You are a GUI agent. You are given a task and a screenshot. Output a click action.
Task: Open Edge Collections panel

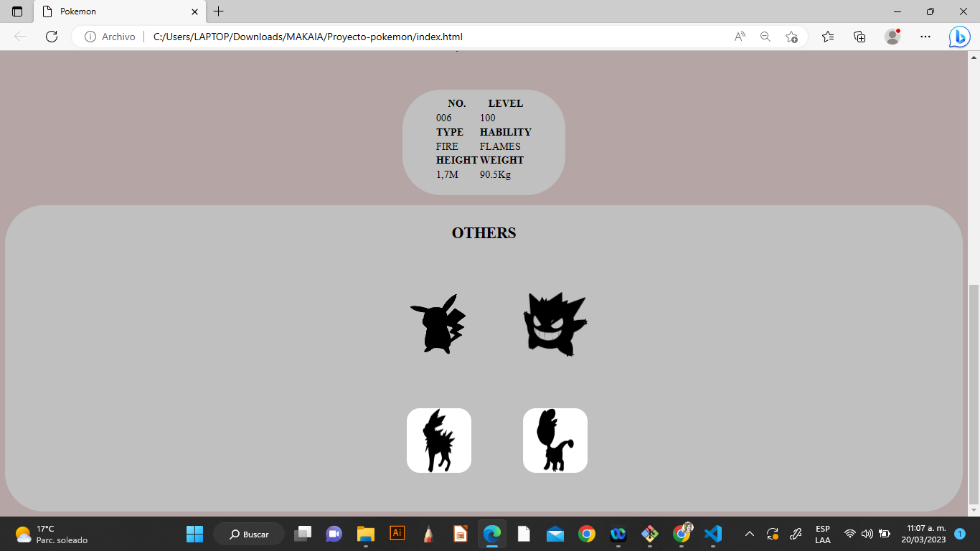(859, 36)
